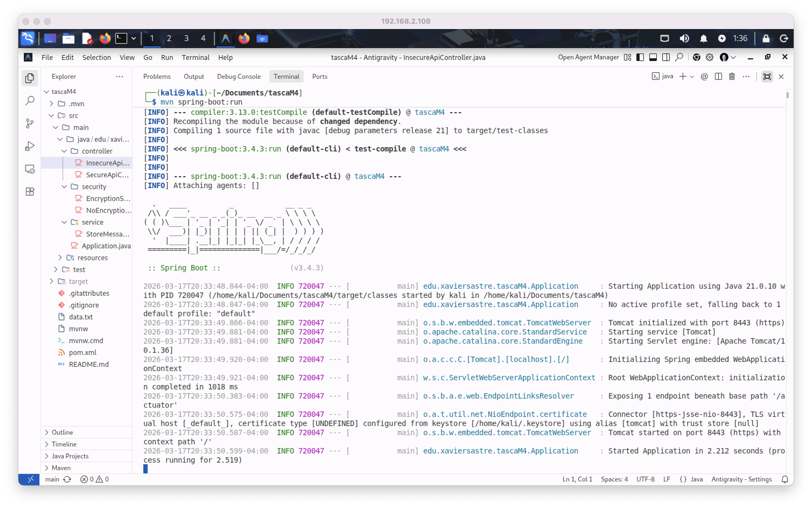
Task: Click the terminal vertical scrollbar
Action: pyautogui.click(x=787, y=95)
